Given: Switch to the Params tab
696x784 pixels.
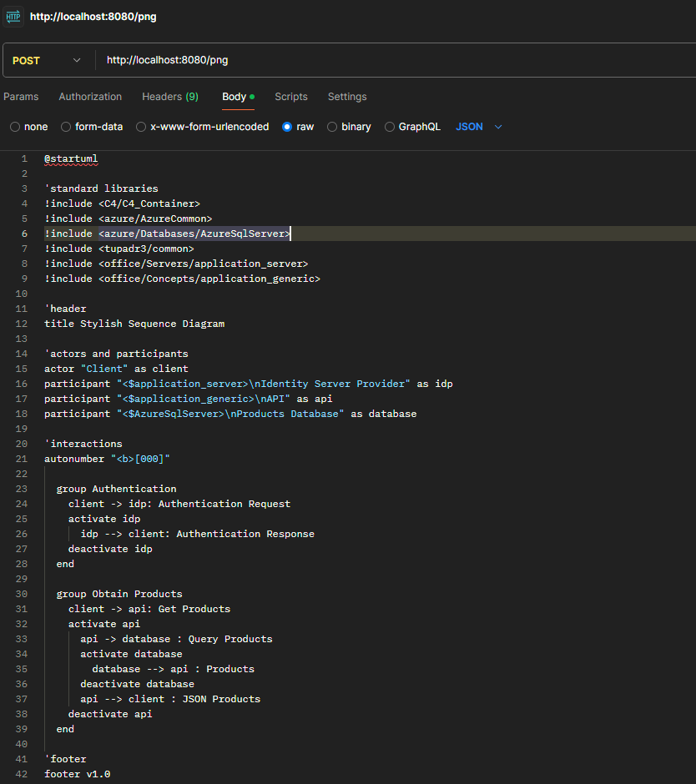Looking at the screenshot, I should point(21,97).
